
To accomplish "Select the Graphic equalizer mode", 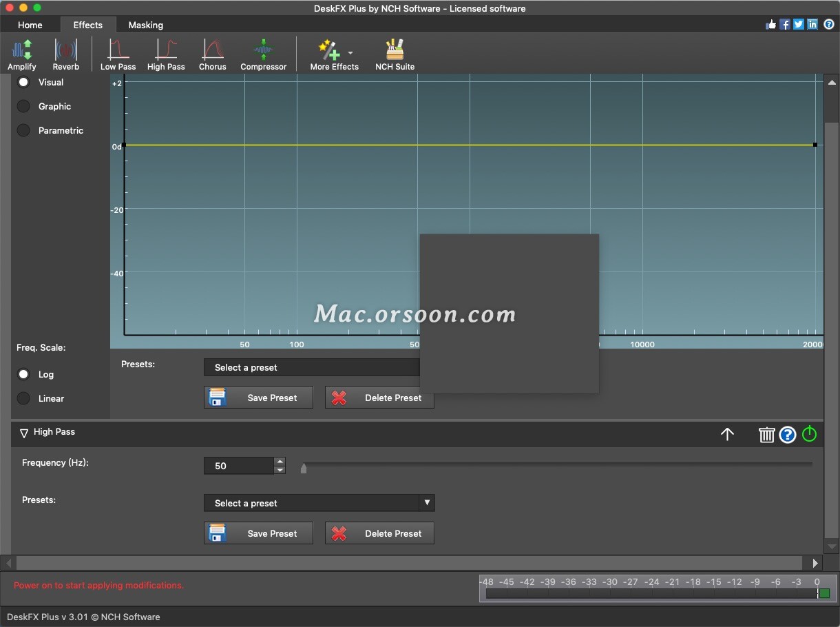I will coord(23,106).
